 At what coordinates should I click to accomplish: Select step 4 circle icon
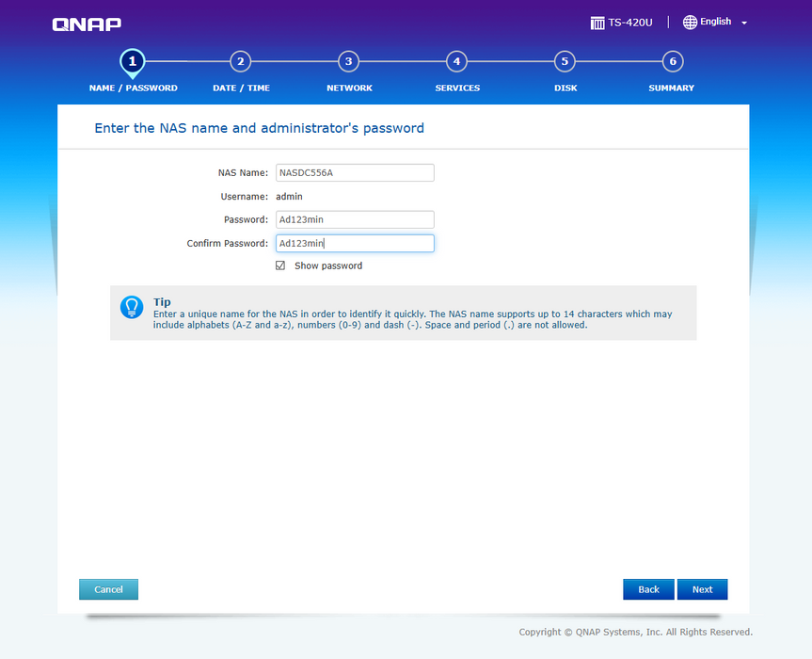click(x=456, y=61)
